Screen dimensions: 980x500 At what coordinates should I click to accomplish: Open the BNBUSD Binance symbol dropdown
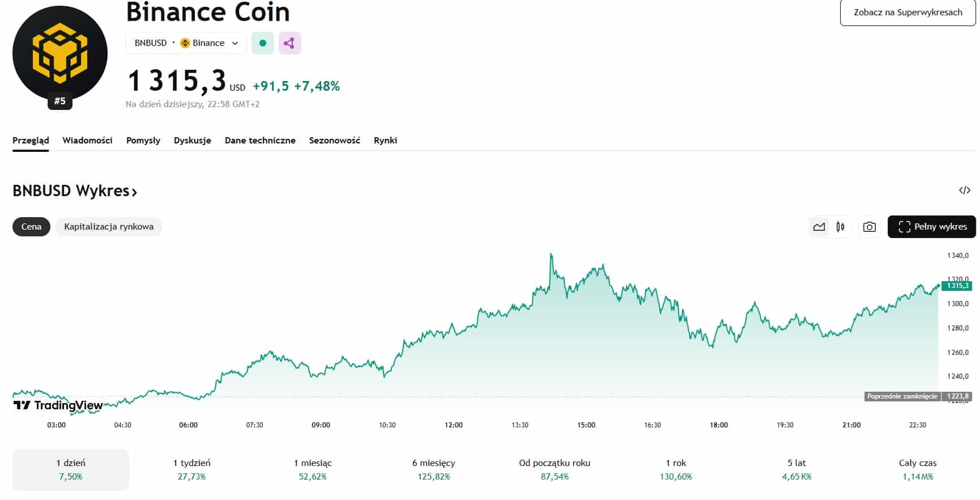tap(186, 43)
